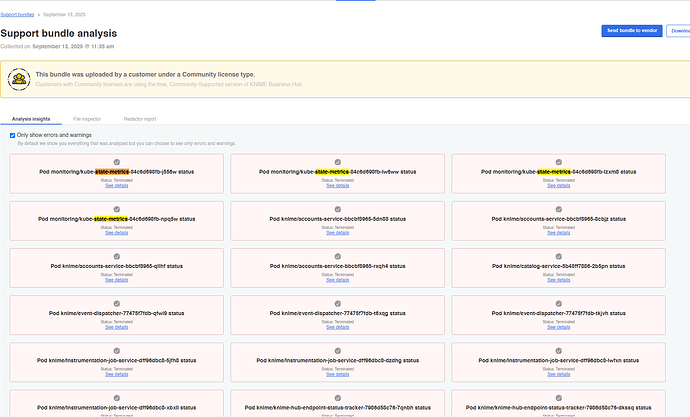Click status icon on instrumentation-job-service lwfxn card
This screenshot has width=690, height=417.
[x=558, y=351]
